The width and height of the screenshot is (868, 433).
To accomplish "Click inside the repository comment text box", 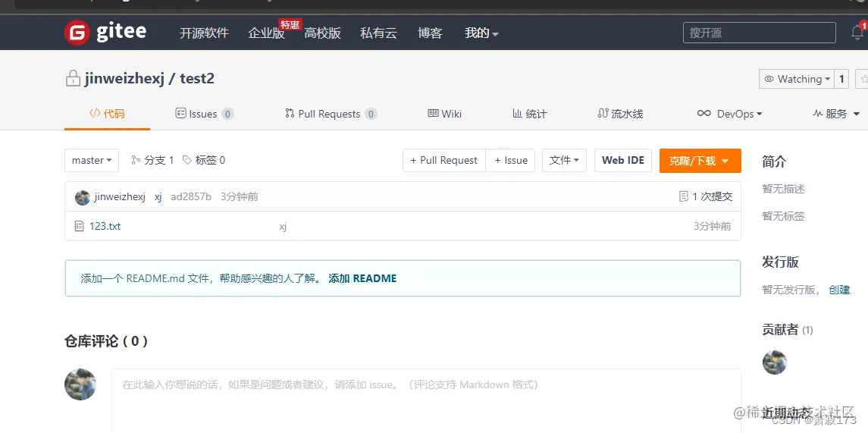I will tap(426, 400).
